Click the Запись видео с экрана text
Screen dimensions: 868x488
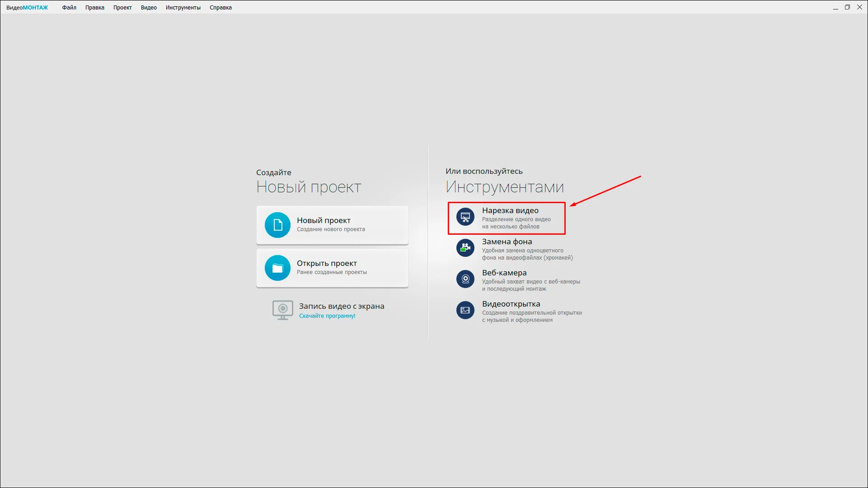pyautogui.click(x=342, y=306)
